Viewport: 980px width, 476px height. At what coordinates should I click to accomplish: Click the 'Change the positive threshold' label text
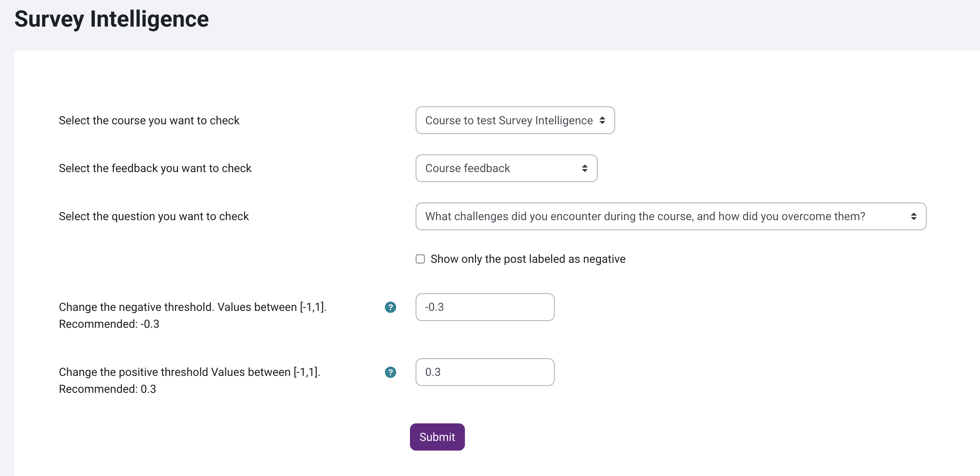click(189, 372)
